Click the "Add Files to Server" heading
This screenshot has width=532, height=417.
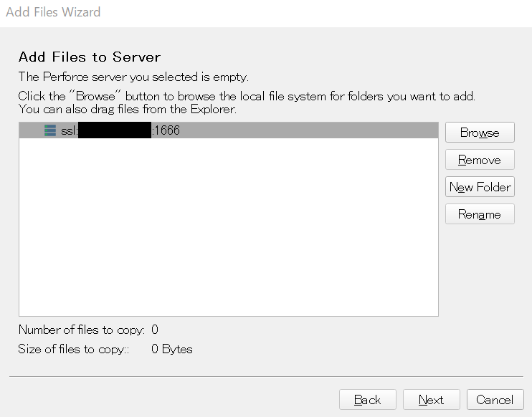pyautogui.click(x=90, y=57)
